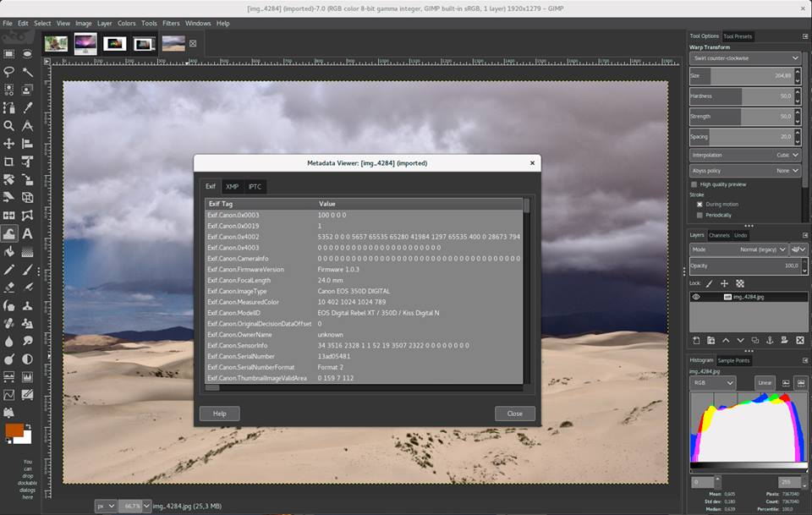
Task: Open the Swirl counter-clockwise behavior dropdown
Action: [744, 58]
